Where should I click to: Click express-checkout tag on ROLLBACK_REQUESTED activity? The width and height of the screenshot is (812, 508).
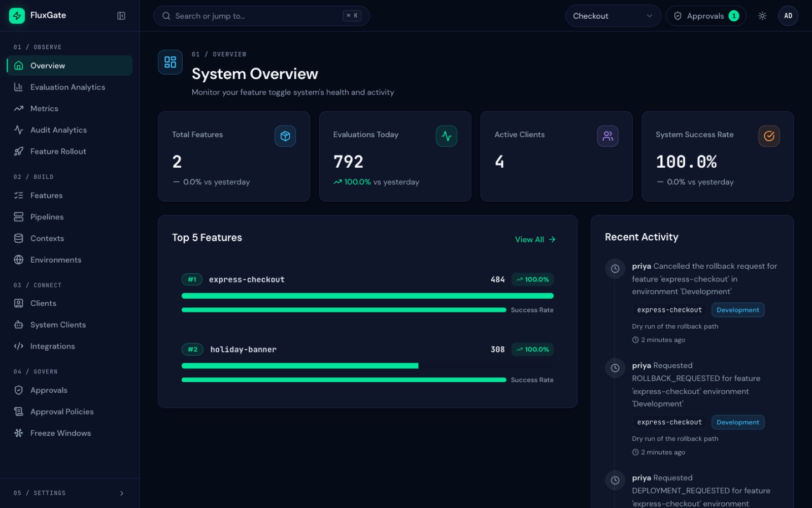click(669, 422)
